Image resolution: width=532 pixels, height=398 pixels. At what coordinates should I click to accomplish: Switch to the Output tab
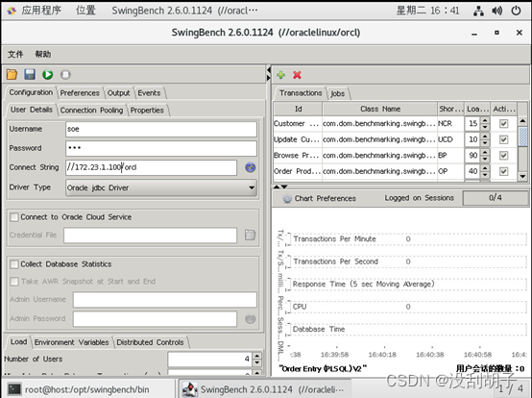(x=119, y=93)
